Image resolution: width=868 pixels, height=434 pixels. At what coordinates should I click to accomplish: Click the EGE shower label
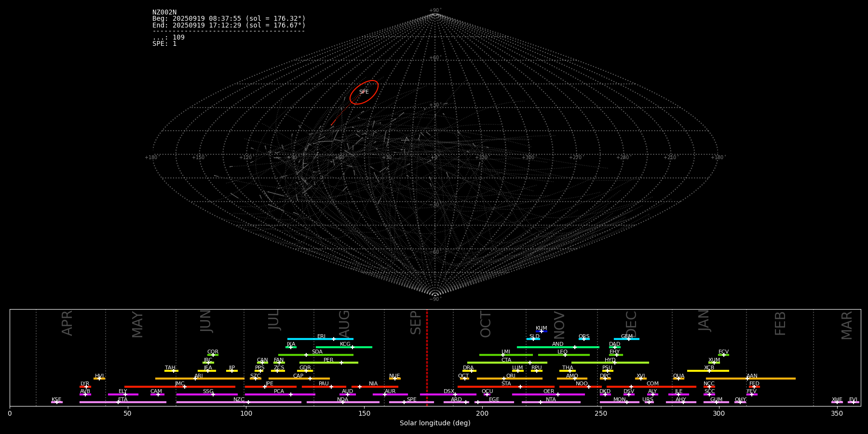494,400
